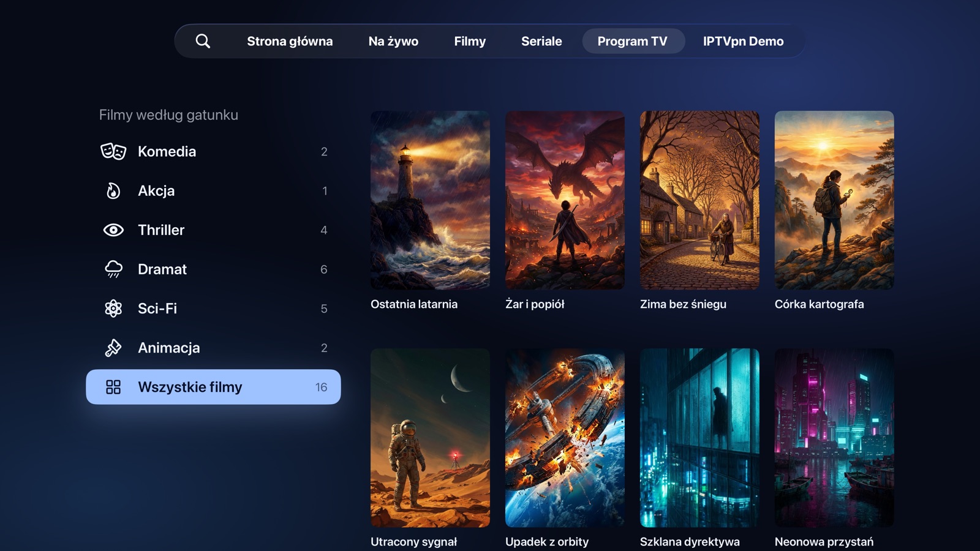
Task: Open Utracony sygnał astronaut poster
Action: pos(430,438)
